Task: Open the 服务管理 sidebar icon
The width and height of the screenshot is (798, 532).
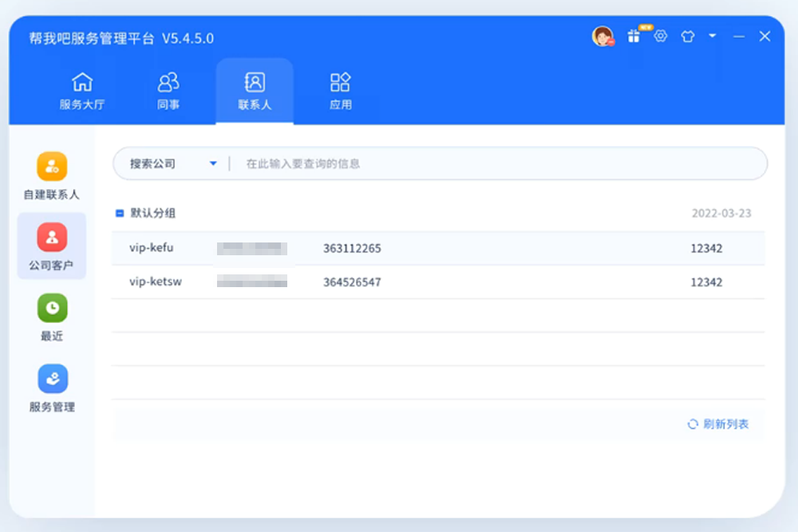Action: [x=51, y=386]
